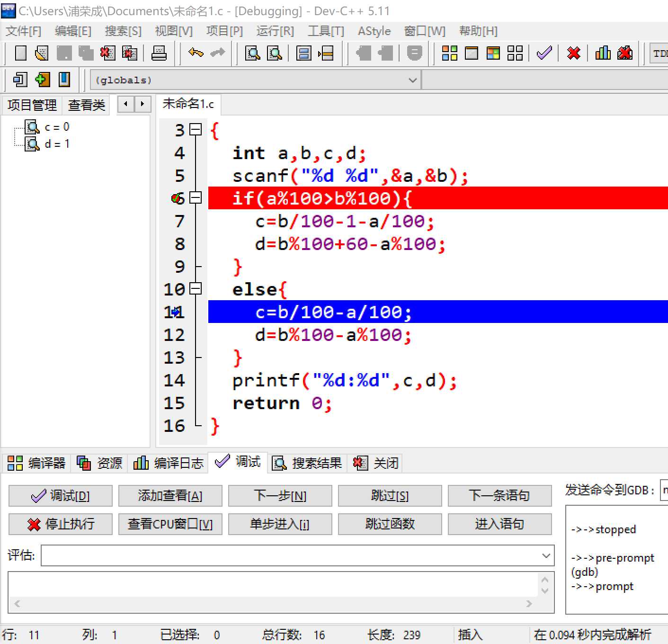
Task: Select the 未命名1.c editor tab
Action: click(188, 104)
